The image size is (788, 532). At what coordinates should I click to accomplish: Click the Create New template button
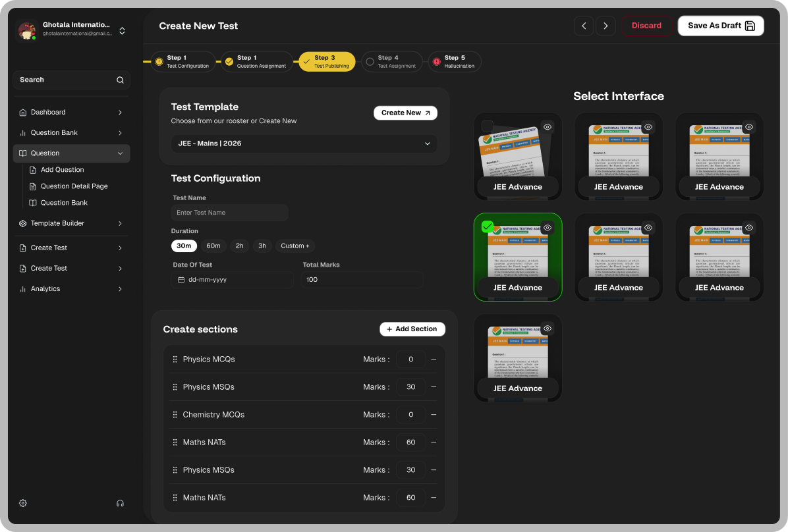tap(406, 113)
